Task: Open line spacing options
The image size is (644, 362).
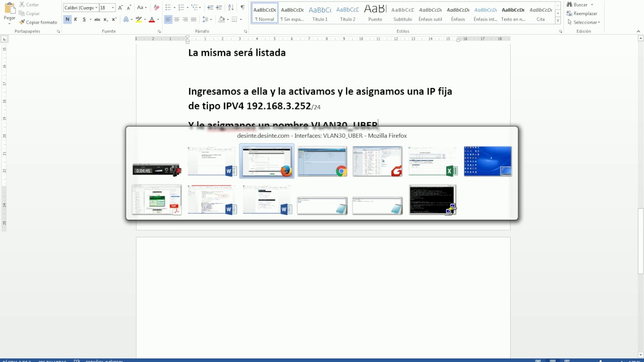Action: pos(206,20)
